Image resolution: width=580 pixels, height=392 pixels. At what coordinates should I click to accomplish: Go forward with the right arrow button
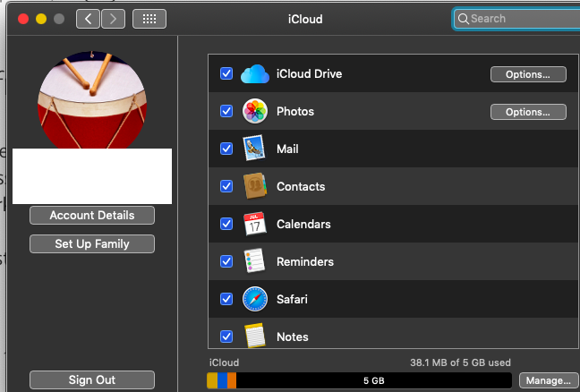[113, 19]
